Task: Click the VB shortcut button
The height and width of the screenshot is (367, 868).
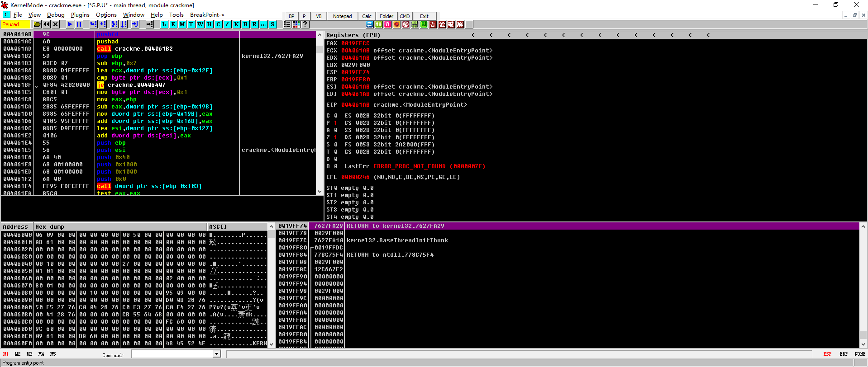Action: (x=319, y=16)
